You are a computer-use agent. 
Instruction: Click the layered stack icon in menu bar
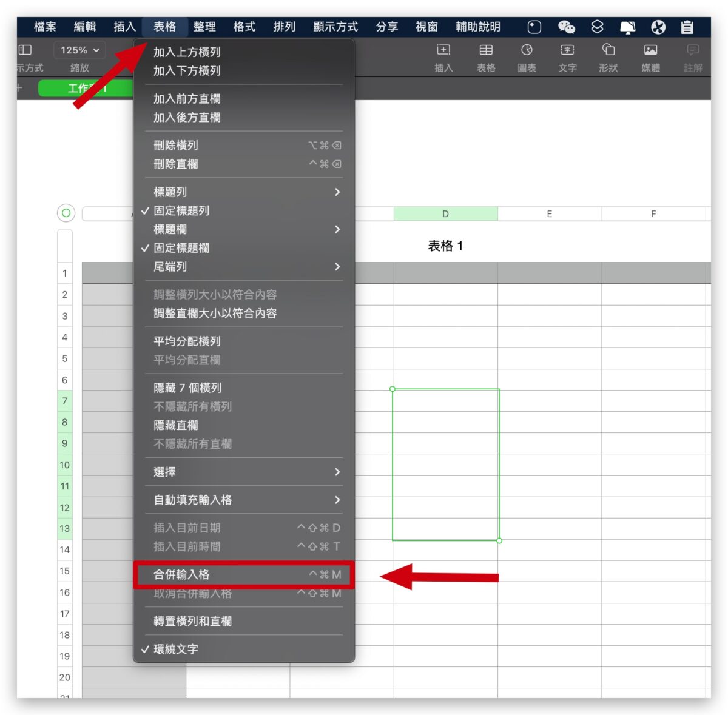597,27
